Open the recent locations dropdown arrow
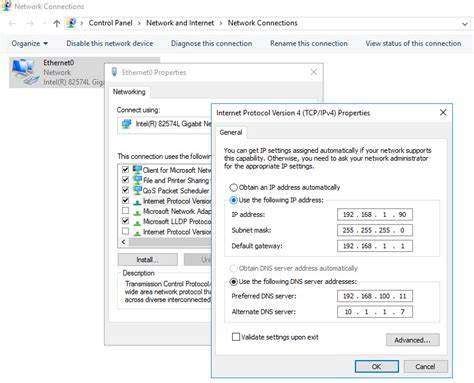Viewport: 474px width, 383px height. (x=44, y=23)
